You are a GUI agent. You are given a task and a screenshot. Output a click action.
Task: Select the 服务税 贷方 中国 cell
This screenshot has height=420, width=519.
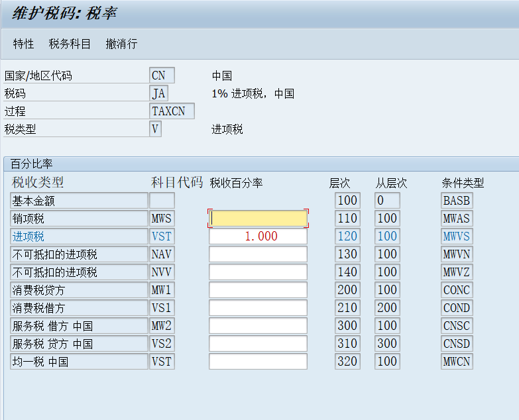tap(79, 343)
